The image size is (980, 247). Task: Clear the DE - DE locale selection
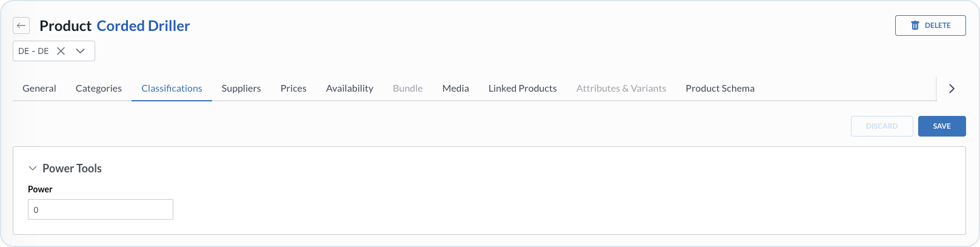[x=61, y=51]
